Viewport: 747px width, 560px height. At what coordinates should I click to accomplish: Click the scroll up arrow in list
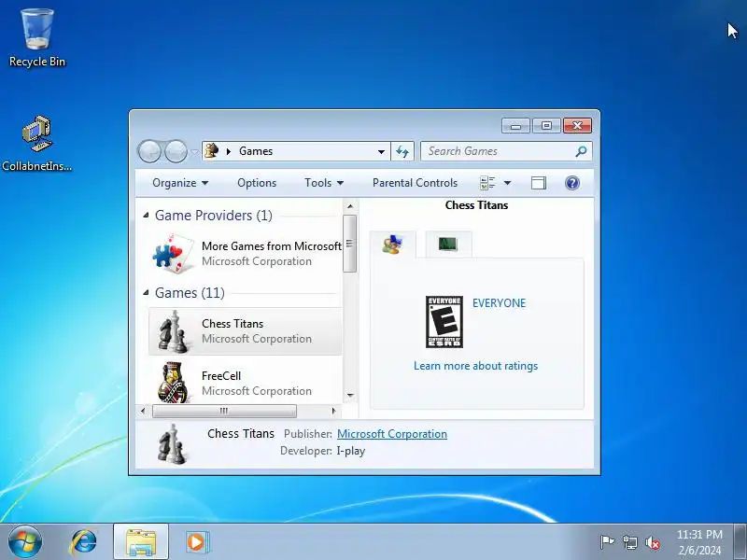tap(350, 206)
